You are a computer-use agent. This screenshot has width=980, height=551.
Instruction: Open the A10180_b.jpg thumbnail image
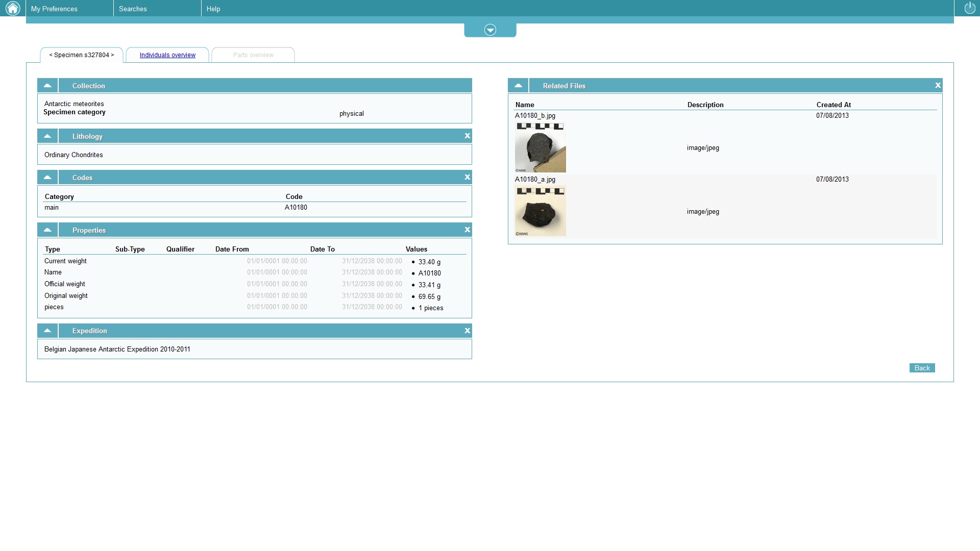point(540,147)
